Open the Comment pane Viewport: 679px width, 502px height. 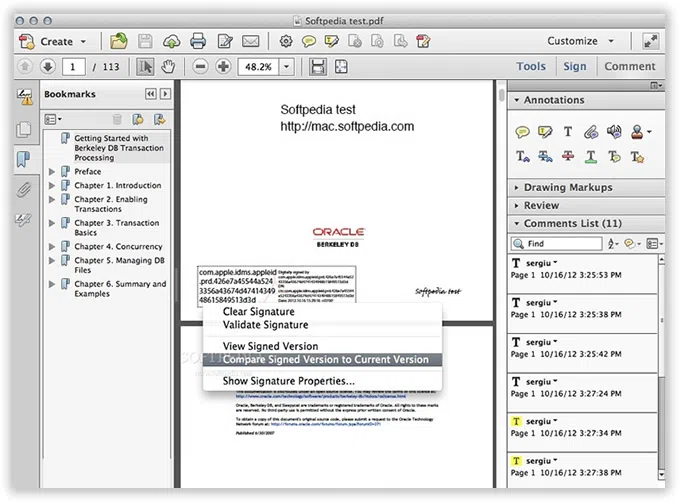(x=630, y=66)
